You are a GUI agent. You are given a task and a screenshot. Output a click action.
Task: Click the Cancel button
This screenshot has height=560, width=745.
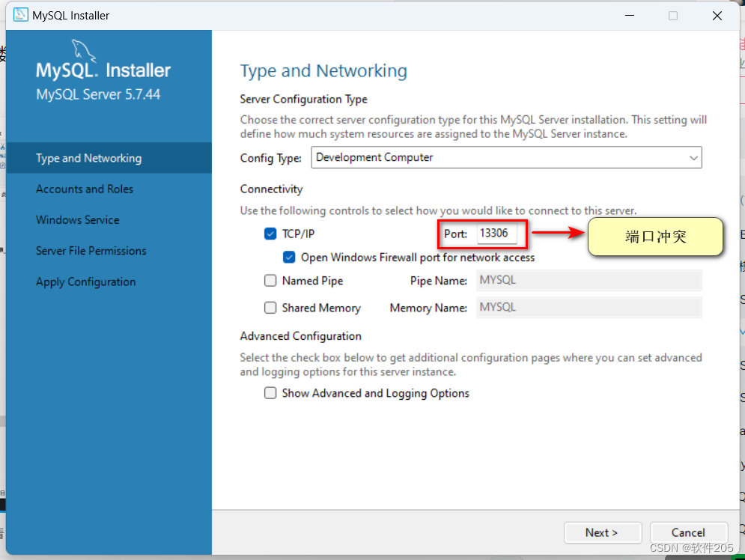tap(688, 532)
